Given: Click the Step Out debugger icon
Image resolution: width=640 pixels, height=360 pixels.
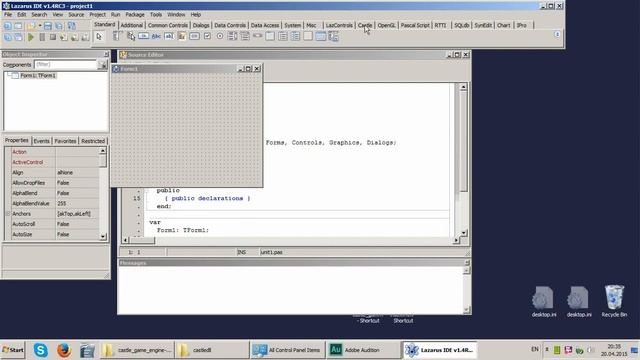Looking at the screenshot, I should [85, 37].
